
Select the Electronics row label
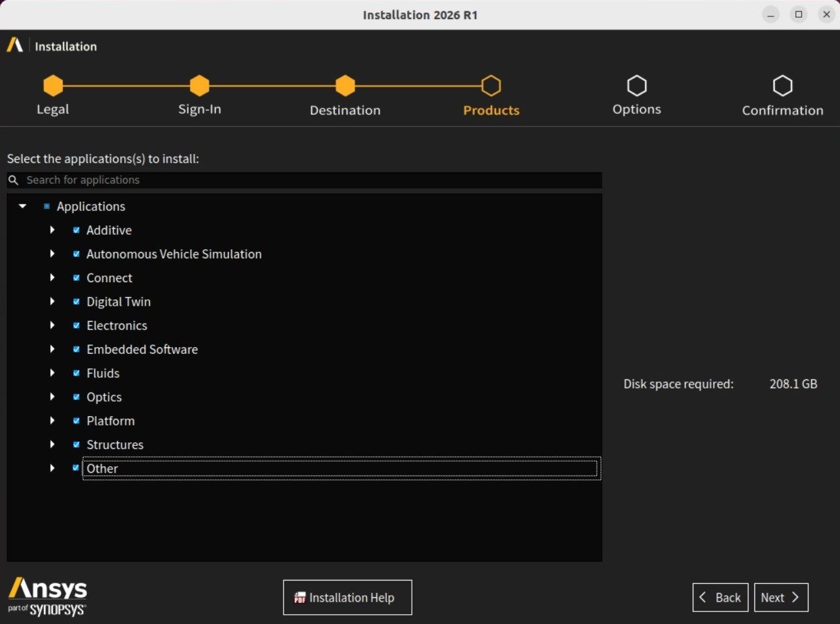click(117, 325)
